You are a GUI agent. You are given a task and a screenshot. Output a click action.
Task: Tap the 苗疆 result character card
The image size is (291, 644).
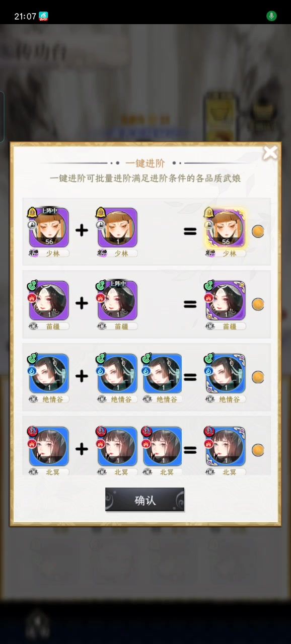pyautogui.click(x=225, y=300)
